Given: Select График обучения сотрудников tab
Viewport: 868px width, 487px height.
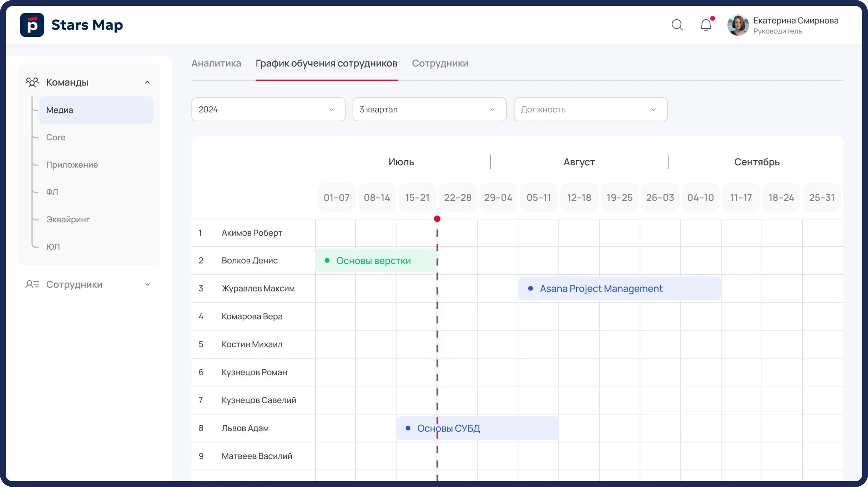Looking at the screenshot, I should coord(327,63).
